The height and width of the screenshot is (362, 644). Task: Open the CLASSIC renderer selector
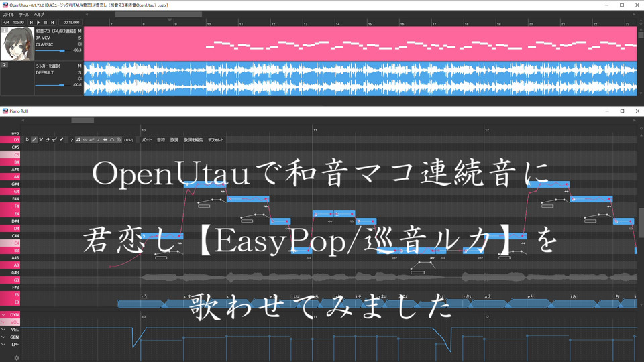tap(44, 44)
